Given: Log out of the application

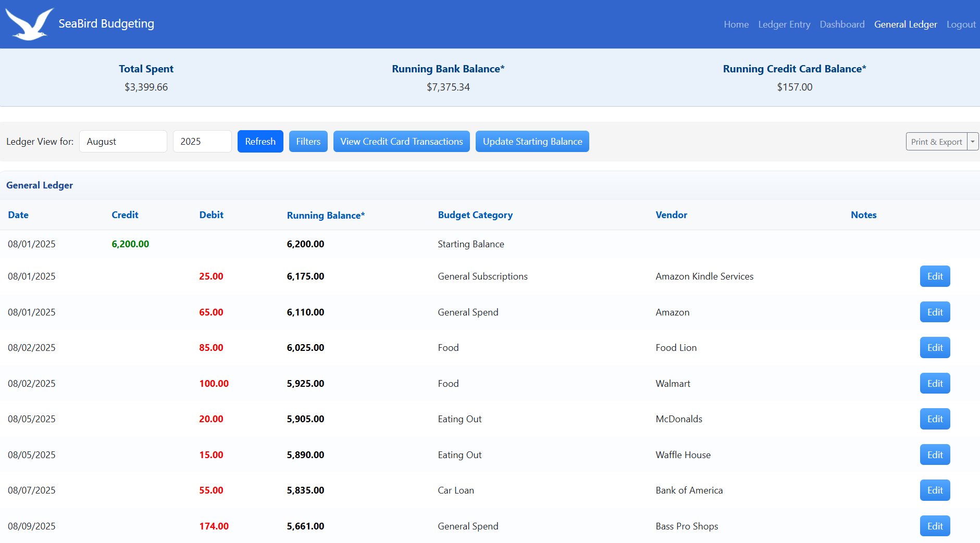Looking at the screenshot, I should [961, 24].
